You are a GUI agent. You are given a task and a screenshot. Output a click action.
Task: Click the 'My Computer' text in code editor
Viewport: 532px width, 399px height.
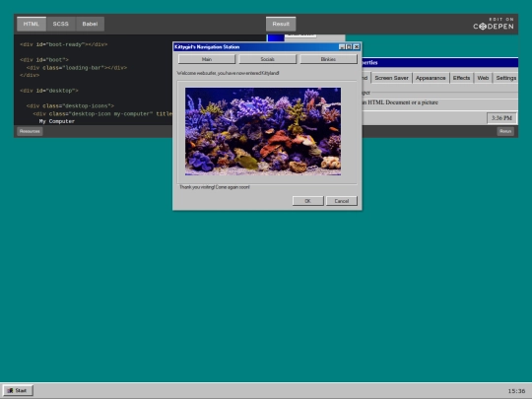(57, 121)
